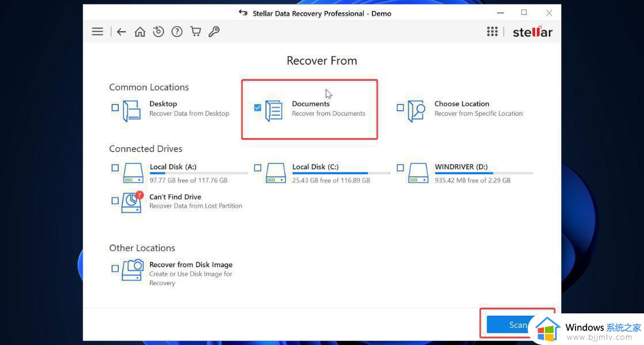This screenshot has width=644, height=345.
Task: Click '97.77 GB free of 117.76 GB'
Action: (x=189, y=180)
